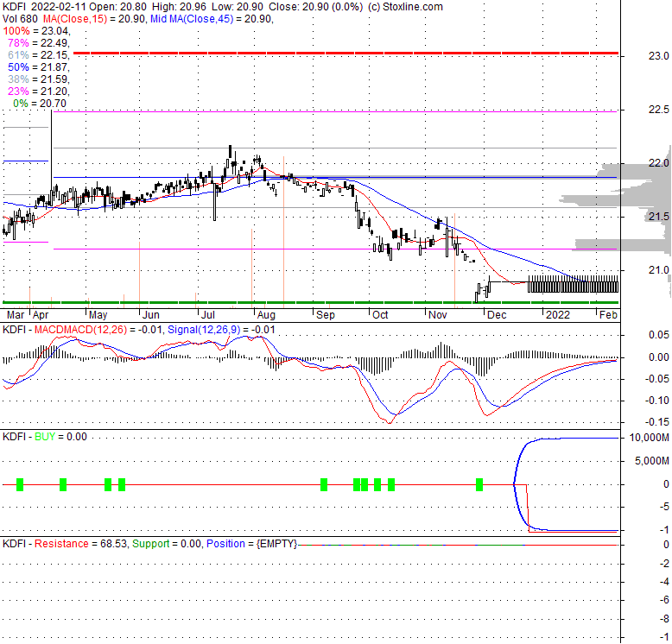Screen dimensions: 672x644
Task: Click the 'Aug' month label on axis
Action: pyautogui.click(x=266, y=315)
